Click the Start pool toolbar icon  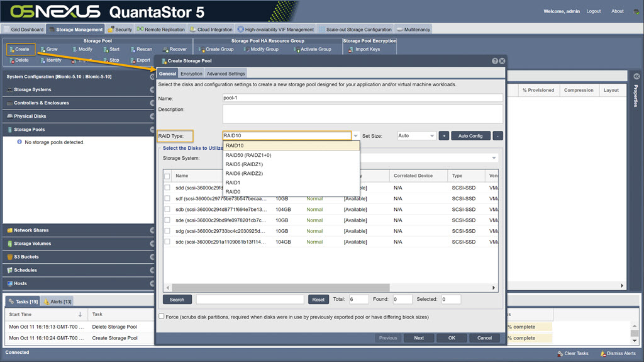[106, 49]
